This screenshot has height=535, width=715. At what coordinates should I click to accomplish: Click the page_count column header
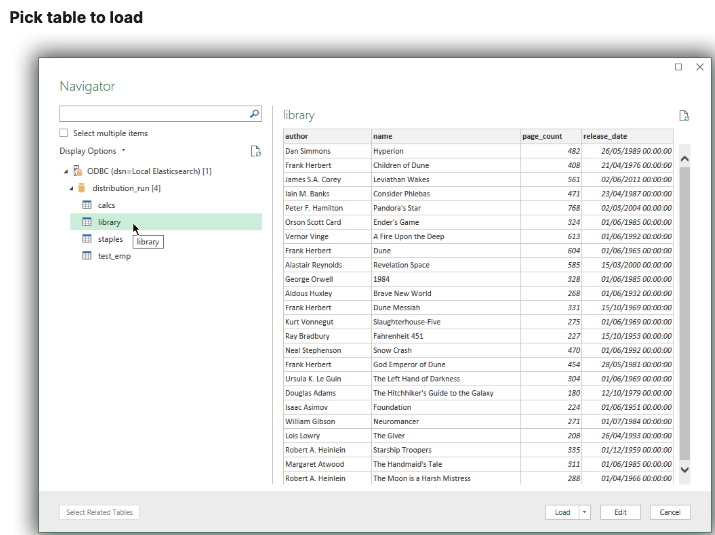551,136
